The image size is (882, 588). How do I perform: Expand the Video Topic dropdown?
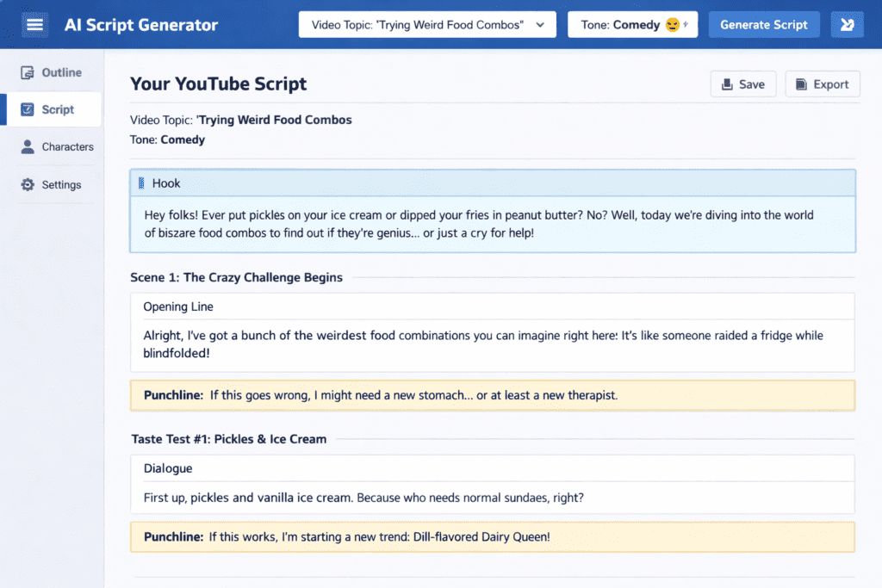pos(426,25)
